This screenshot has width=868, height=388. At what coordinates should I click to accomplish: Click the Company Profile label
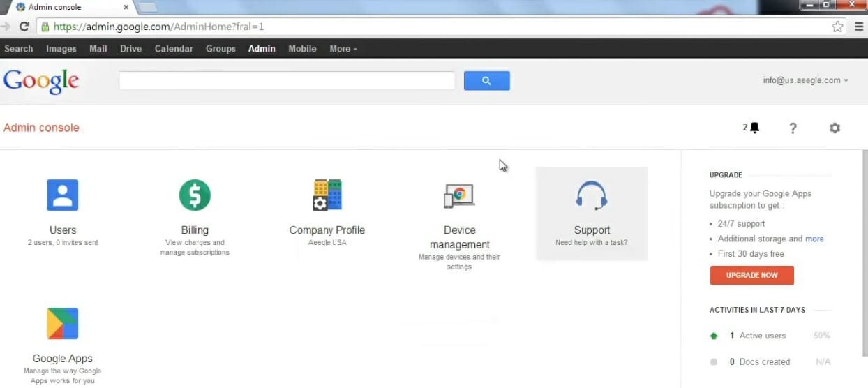point(327,230)
